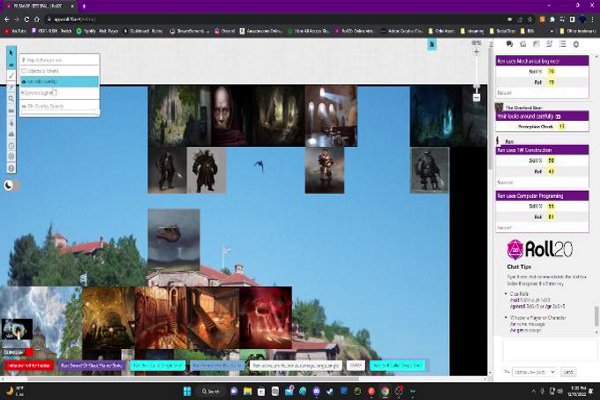Click the chat Send button
Image resolution: width=600 pixels, height=400 pixels.
(568, 372)
